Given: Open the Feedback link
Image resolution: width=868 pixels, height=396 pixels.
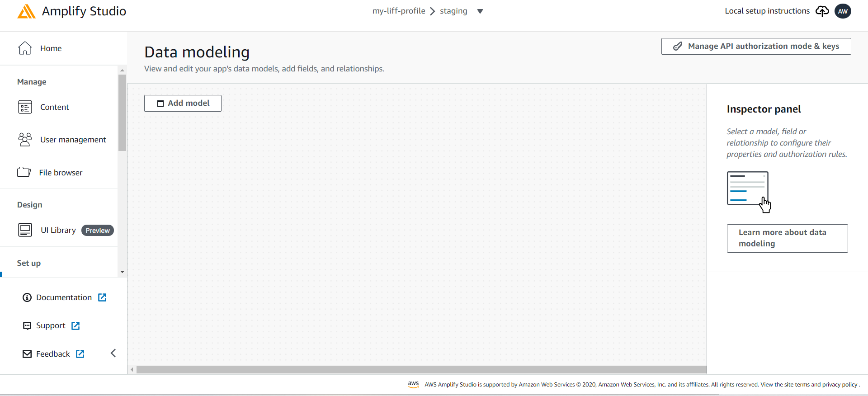Looking at the screenshot, I should point(53,354).
